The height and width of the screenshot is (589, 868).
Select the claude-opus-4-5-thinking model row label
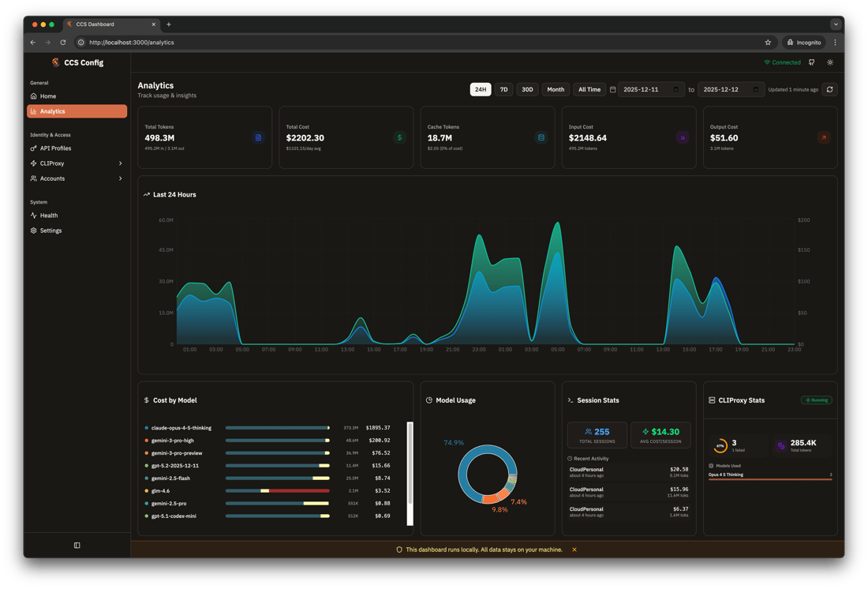click(181, 428)
